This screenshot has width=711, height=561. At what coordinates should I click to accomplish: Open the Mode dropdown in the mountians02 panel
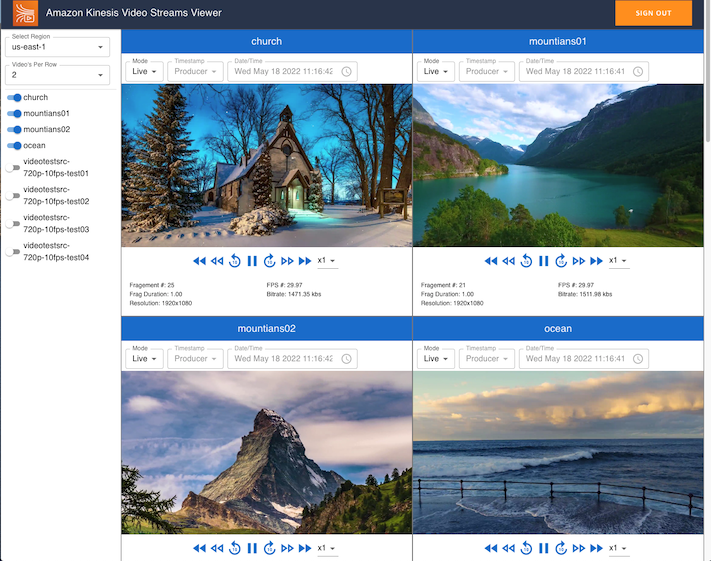144,359
